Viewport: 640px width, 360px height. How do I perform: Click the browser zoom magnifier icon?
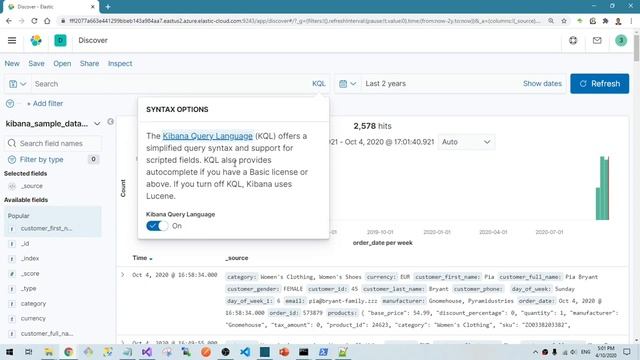pos(551,21)
